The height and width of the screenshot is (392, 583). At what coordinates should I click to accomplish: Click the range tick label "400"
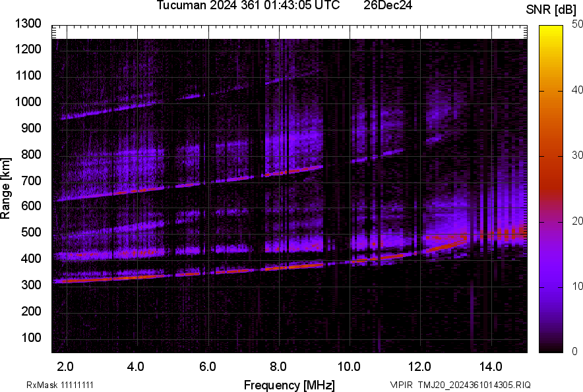(x=31, y=258)
